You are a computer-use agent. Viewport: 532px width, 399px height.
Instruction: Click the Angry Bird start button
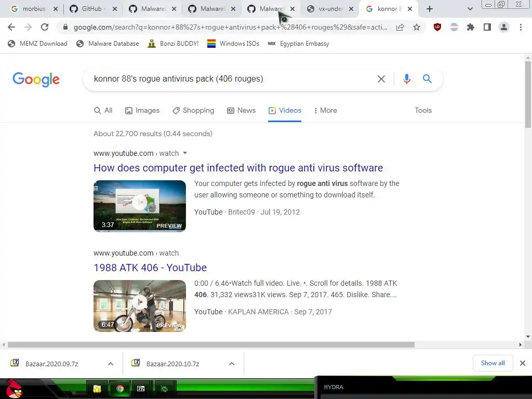pos(14,389)
